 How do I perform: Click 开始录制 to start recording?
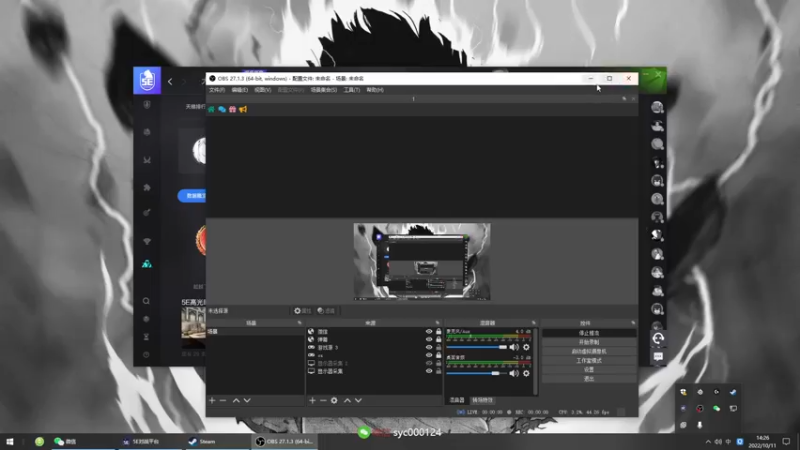tap(589, 342)
